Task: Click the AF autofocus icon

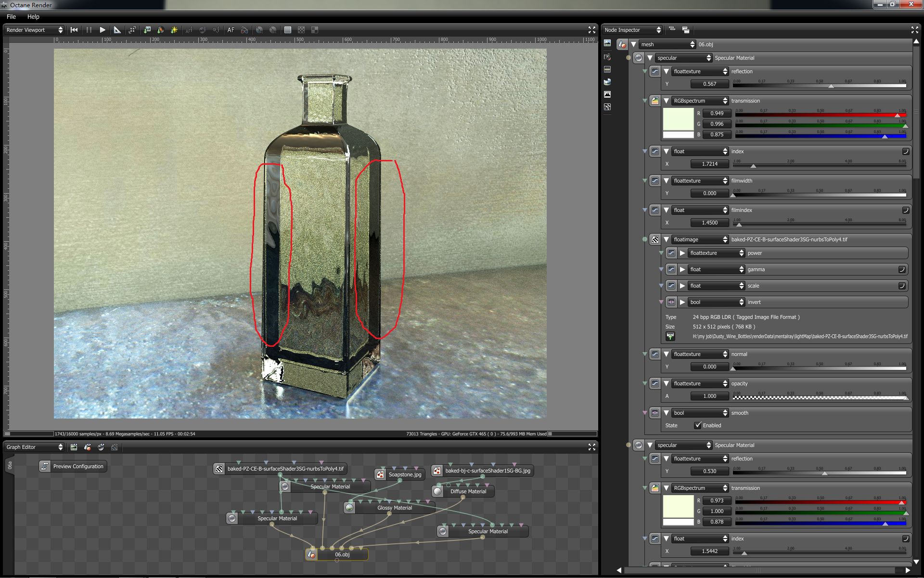Action: (231, 30)
